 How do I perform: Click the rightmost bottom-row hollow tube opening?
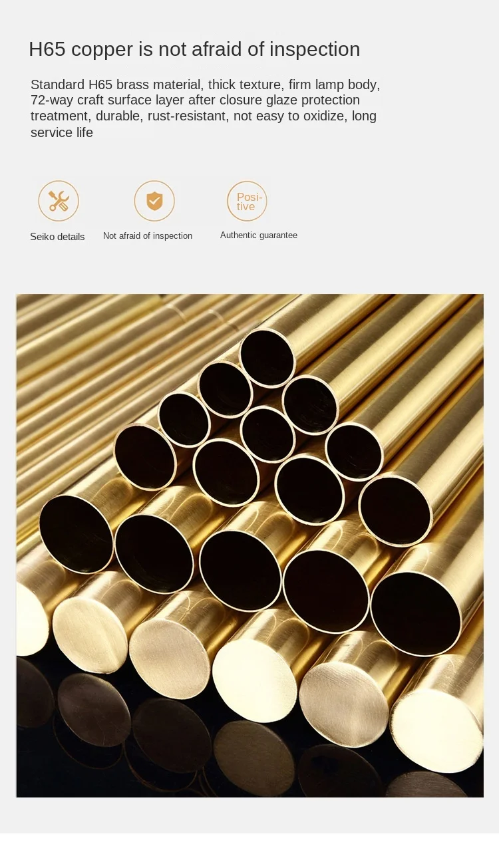point(416,613)
